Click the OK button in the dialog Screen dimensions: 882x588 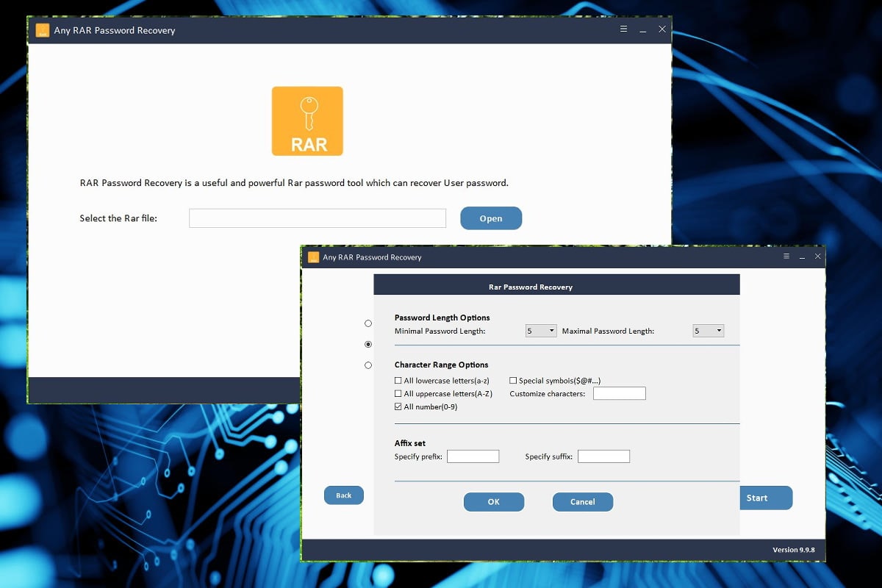pos(494,502)
